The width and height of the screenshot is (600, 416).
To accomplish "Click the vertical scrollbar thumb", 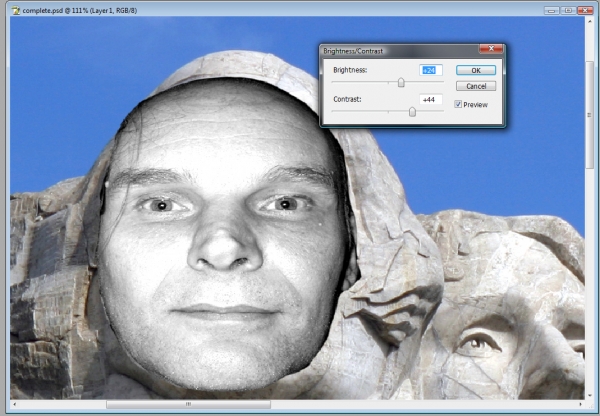I will [x=590, y=115].
